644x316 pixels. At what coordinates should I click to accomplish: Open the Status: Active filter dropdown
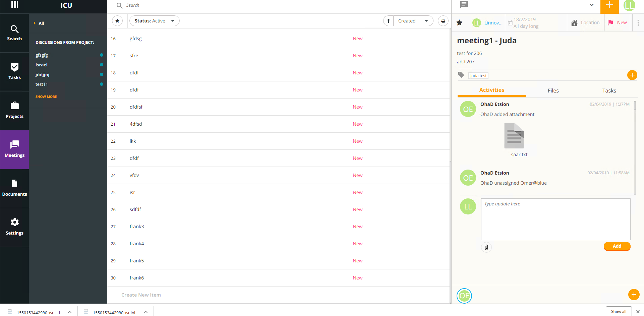pyautogui.click(x=154, y=20)
